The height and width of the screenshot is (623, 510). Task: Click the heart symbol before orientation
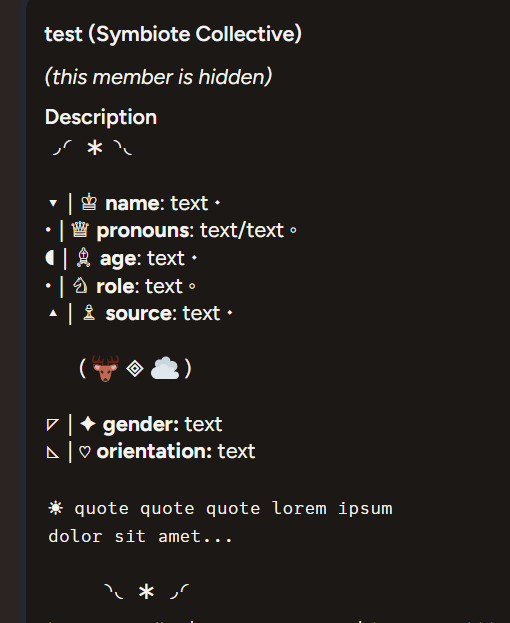pos(85,452)
